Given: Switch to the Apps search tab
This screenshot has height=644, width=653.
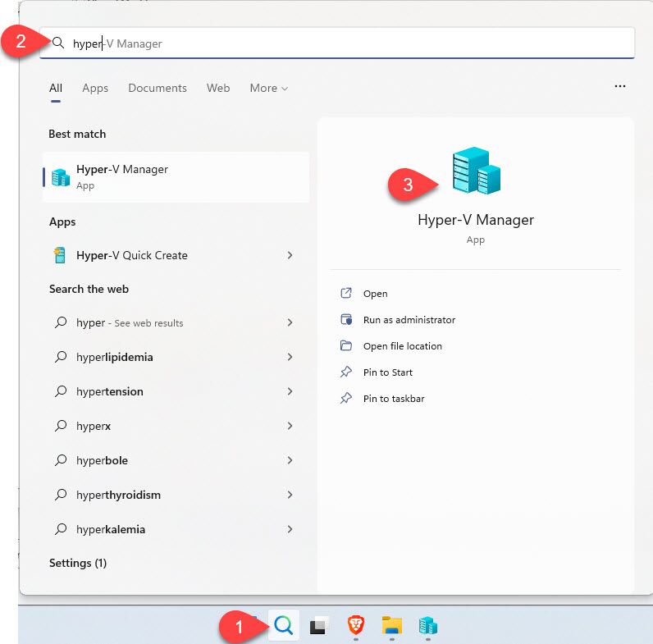Looking at the screenshot, I should coord(95,88).
